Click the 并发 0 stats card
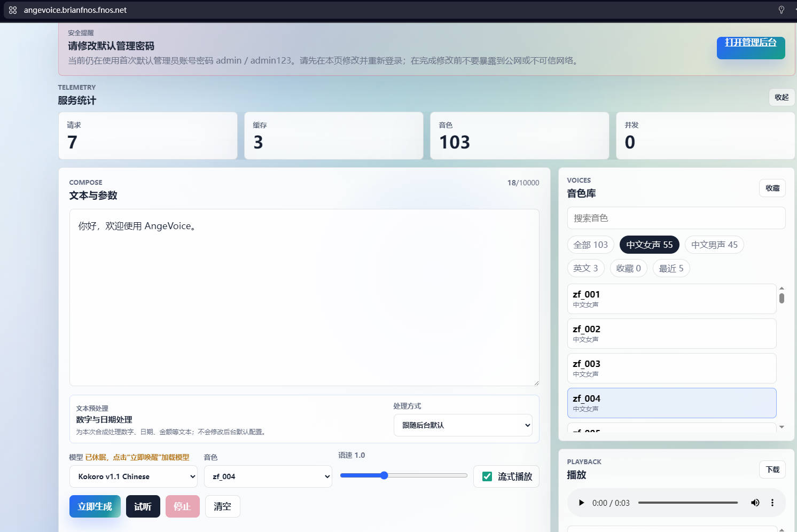This screenshot has width=797, height=532. [x=706, y=136]
